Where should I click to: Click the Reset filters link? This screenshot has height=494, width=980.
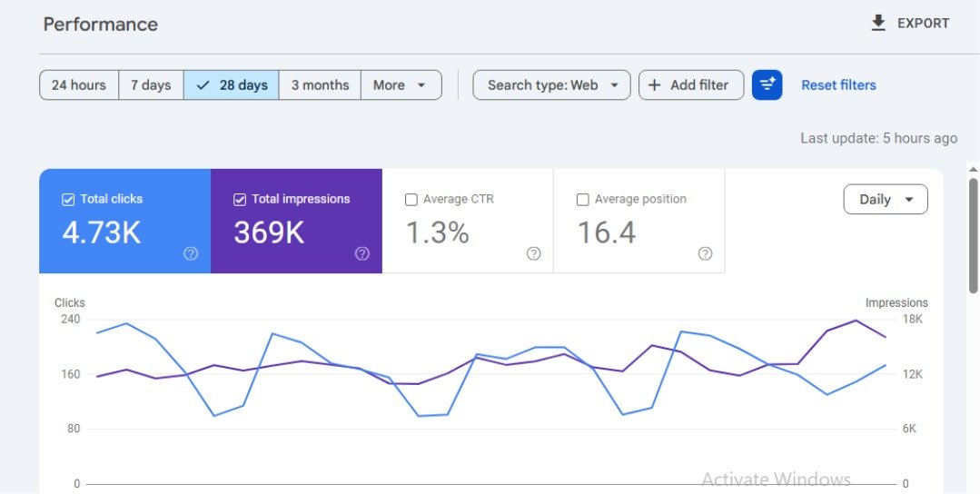[x=838, y=85]
